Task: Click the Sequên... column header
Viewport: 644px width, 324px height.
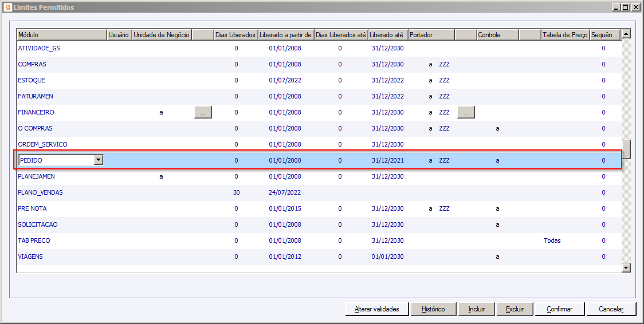Action: tap(604, 35)
